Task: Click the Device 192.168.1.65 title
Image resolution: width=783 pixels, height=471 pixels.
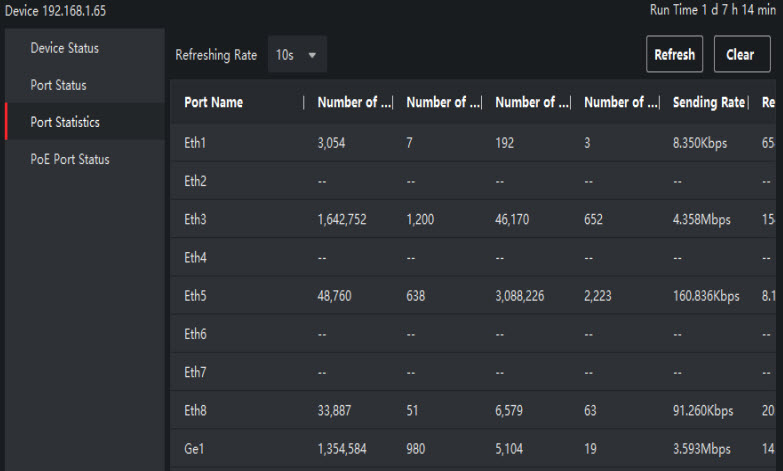Action: [54, 11]
